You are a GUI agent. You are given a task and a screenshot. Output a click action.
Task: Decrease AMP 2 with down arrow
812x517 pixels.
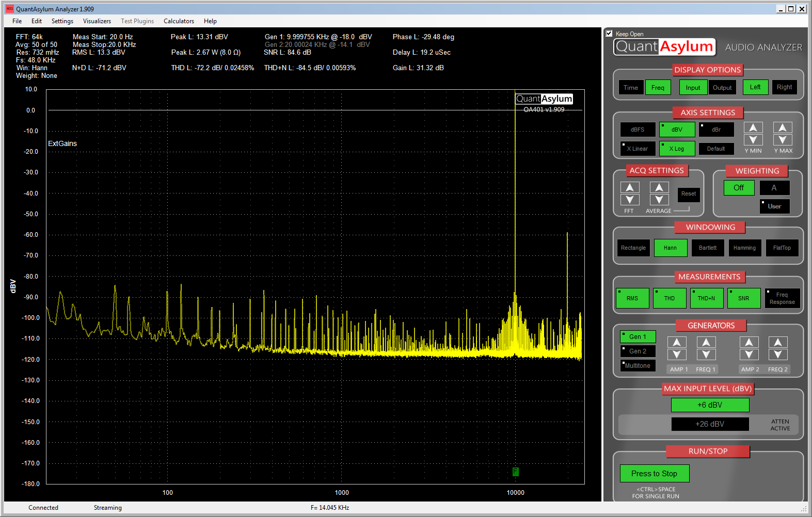click(x=749, y=354)
